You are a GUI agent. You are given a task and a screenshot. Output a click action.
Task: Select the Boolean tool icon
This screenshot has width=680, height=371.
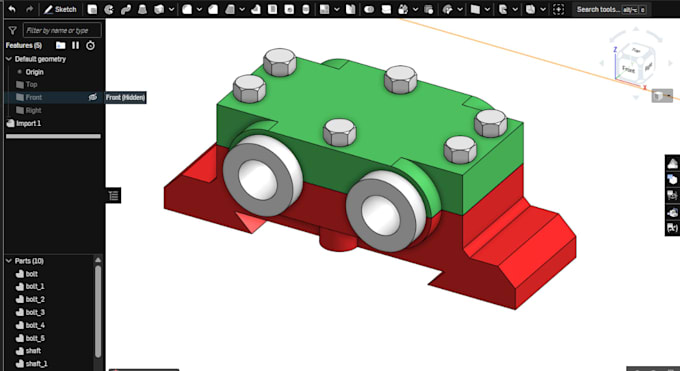point(369,9)
